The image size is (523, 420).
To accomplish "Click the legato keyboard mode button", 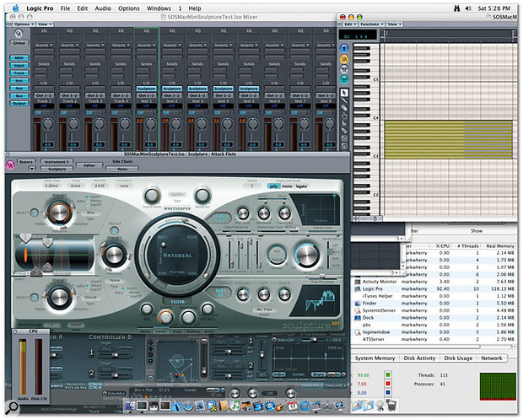I will click(x=301, y=186).
